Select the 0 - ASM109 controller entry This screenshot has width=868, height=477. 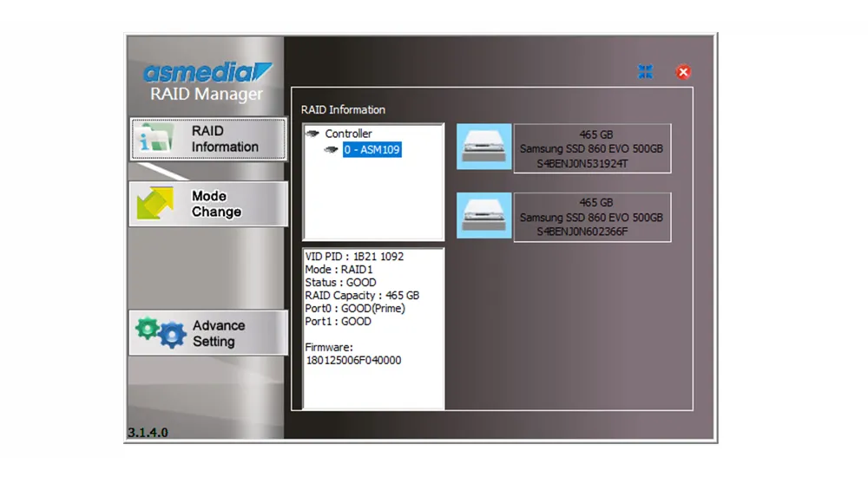pyautogui.click(x=372, y=149)
